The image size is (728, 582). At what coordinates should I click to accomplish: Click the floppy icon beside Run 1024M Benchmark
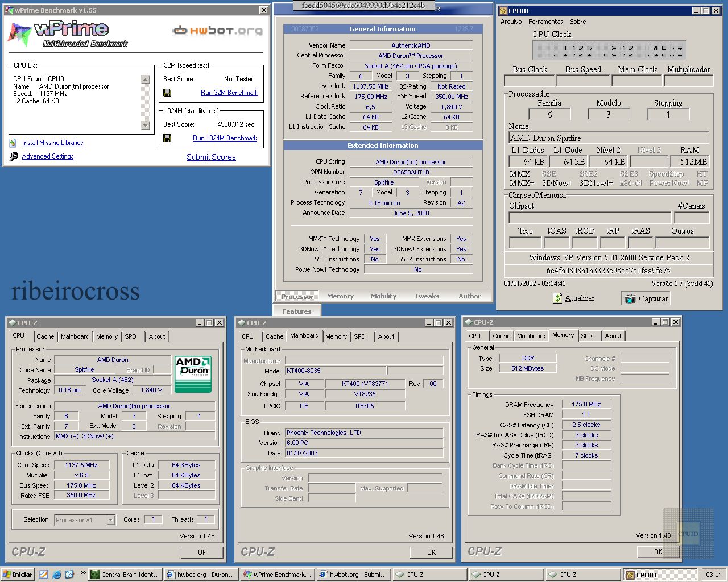point(167,138)
